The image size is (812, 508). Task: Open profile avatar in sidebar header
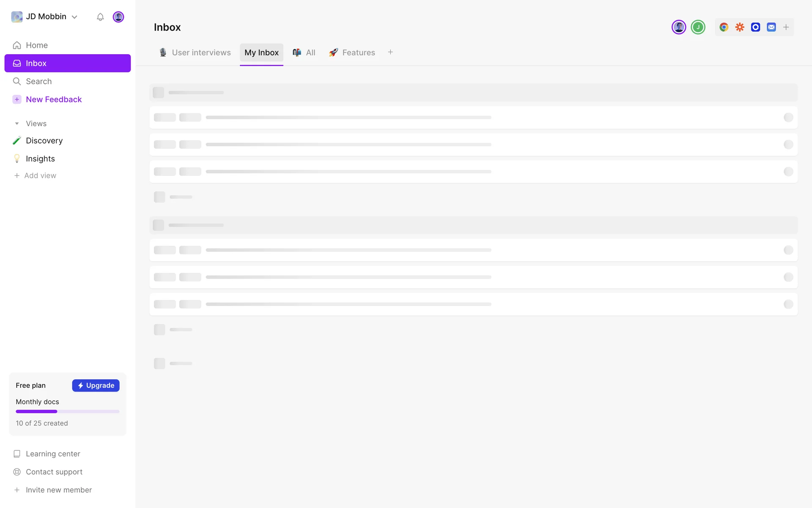coord(118,17)
